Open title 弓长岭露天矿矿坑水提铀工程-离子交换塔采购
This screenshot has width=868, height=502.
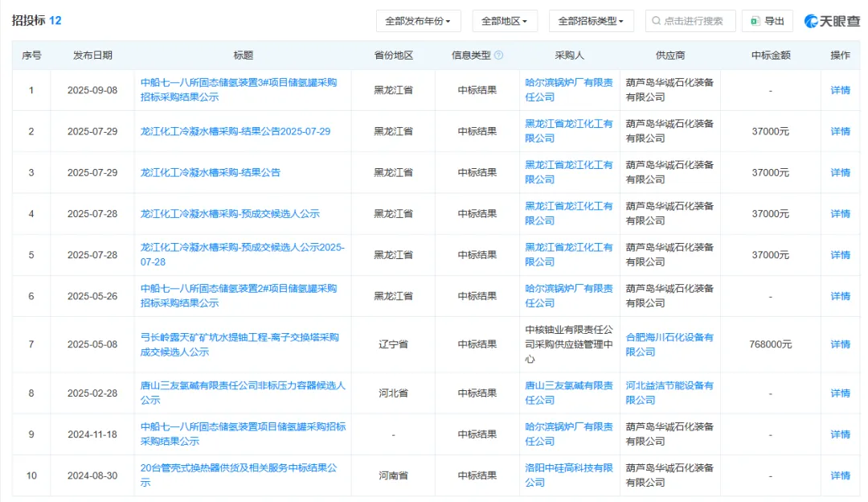[x=240, y=344]
